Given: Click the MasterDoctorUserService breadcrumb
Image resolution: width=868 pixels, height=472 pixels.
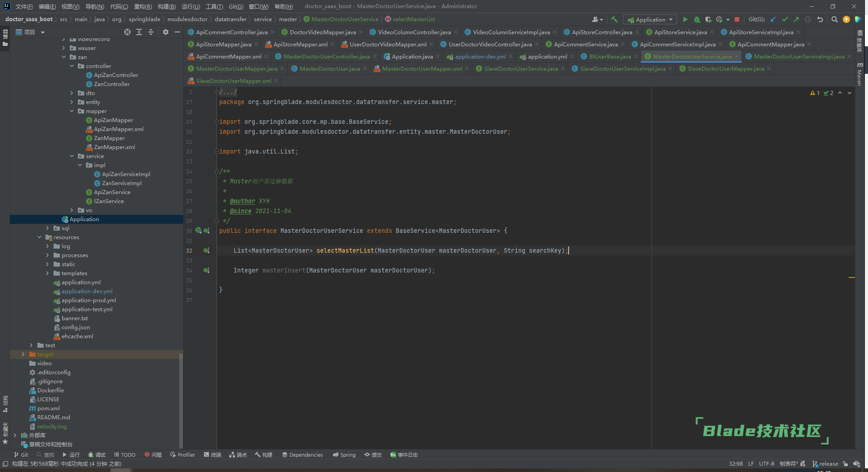Looking at the screenshot, I should click(341, 19).
